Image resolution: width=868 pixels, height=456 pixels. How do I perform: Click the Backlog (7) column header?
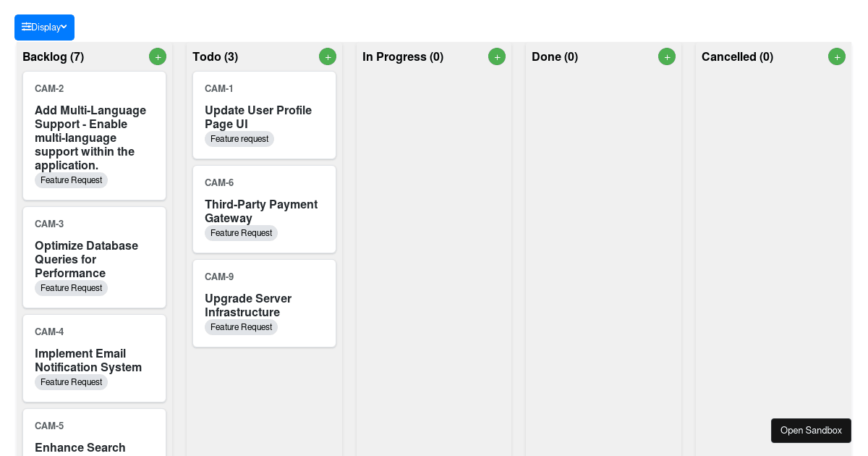[x=54, y=56]
